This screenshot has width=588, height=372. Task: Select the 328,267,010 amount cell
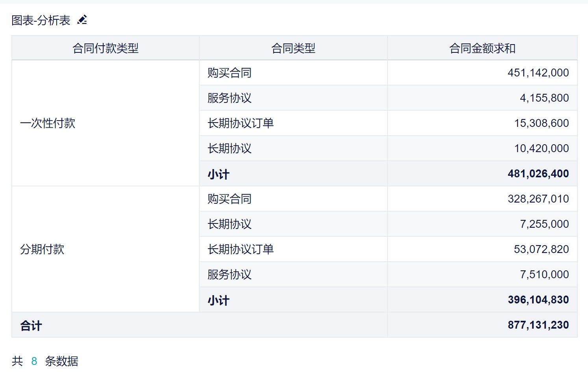pyautogui.click(x=538, y=199)
